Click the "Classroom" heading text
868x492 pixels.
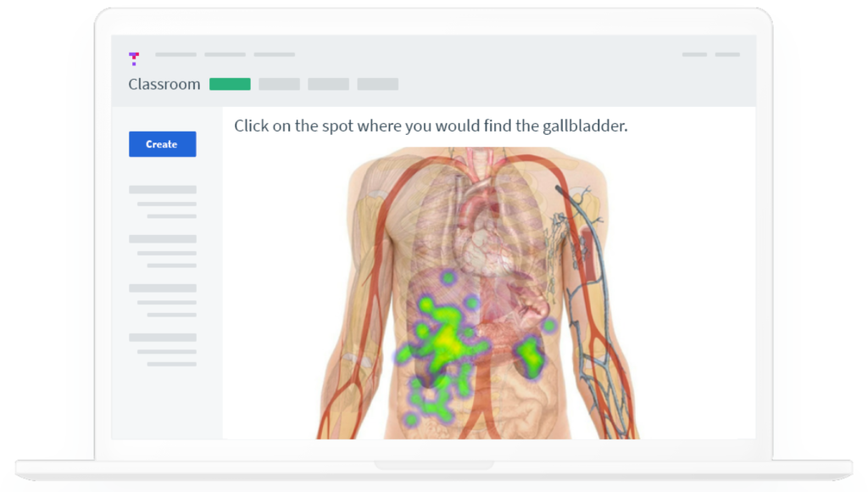point(164,84)
